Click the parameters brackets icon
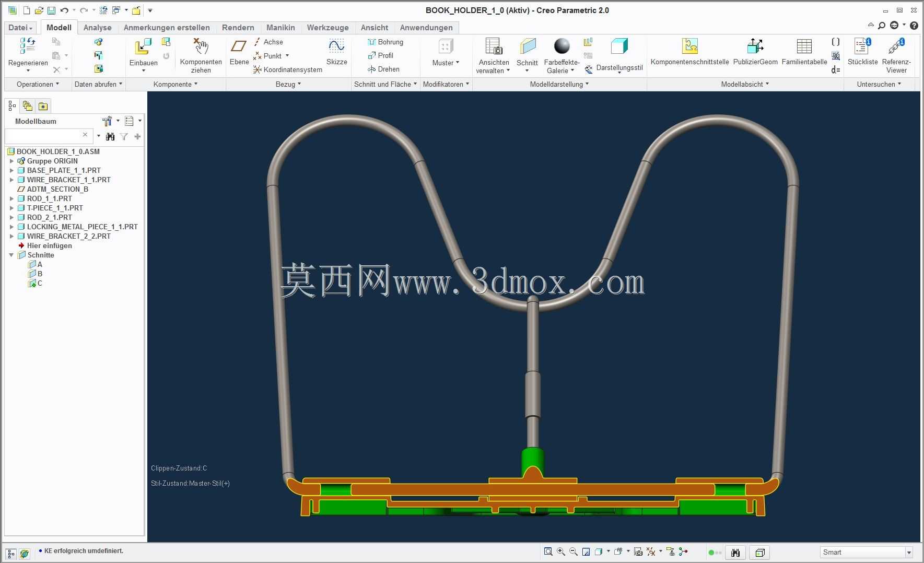 pyautogui.click(x=836, y=42)
